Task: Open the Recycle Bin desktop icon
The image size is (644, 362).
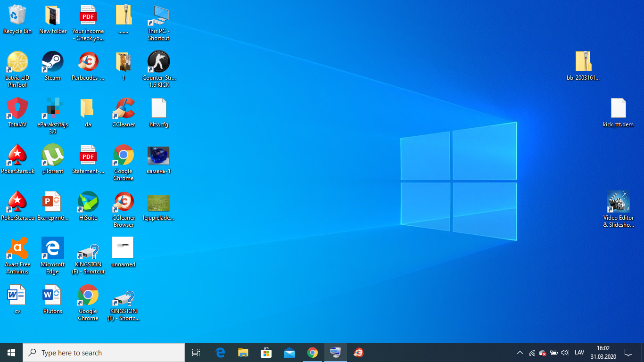Action: 17,20
